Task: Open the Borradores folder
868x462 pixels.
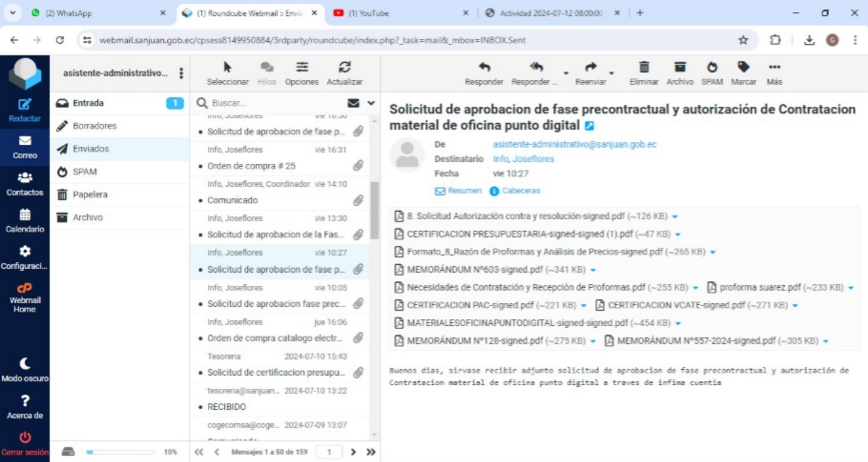Action: pos(95,126)
